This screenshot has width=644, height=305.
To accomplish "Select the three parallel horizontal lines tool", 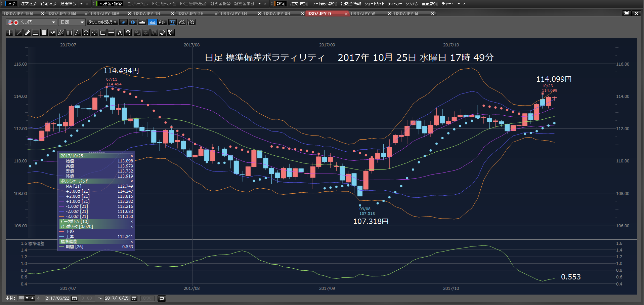I will click(36, 33).
